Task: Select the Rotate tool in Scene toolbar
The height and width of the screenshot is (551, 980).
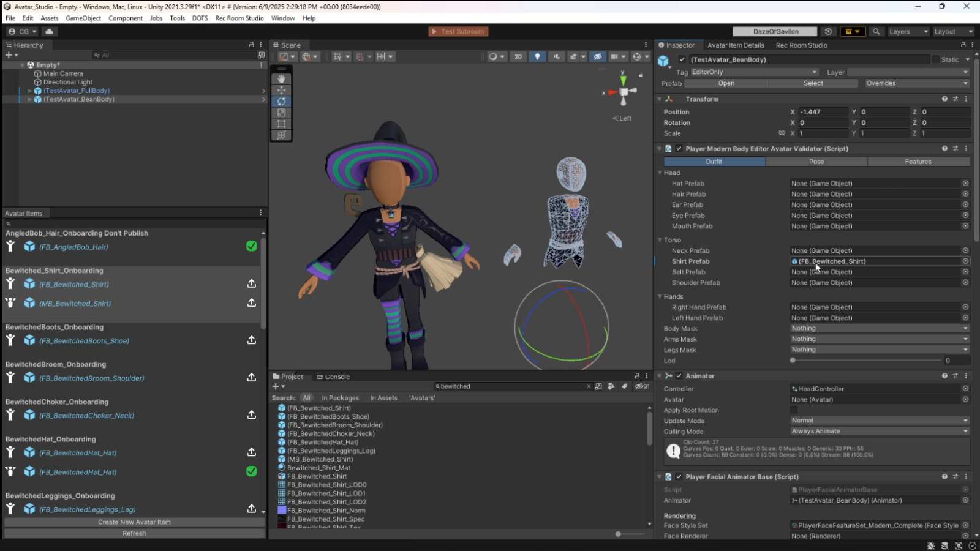Action: pyautogui.click(x=281, y=102)
